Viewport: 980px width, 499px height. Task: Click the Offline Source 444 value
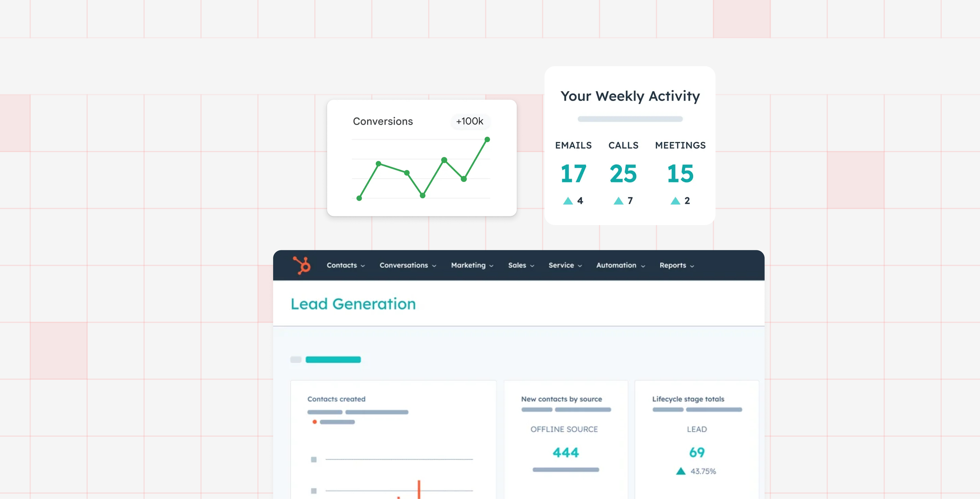point(565,452)
